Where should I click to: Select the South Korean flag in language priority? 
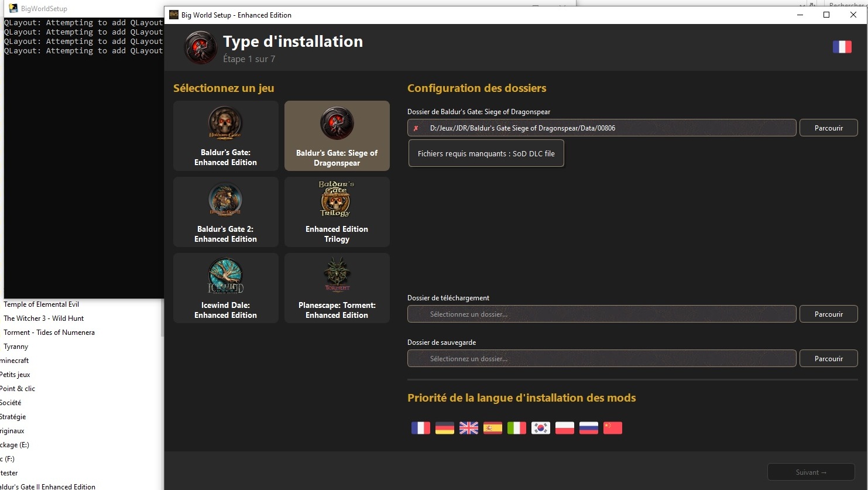click(541, 428)
